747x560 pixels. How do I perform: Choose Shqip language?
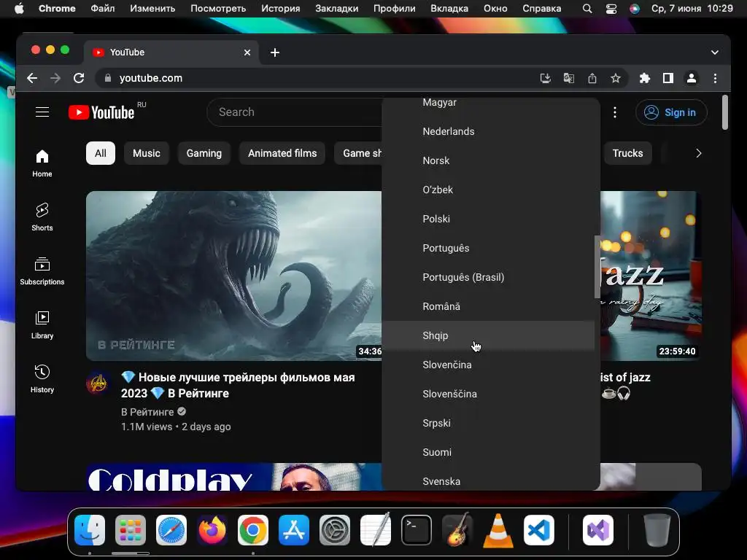coord(488,335)
